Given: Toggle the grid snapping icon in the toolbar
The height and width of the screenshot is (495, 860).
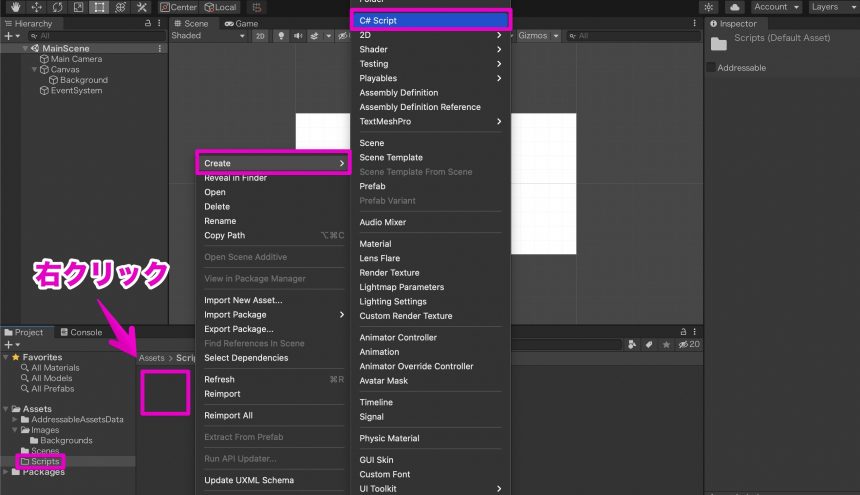Looking at the screenshot, I should tap(257, 7).
